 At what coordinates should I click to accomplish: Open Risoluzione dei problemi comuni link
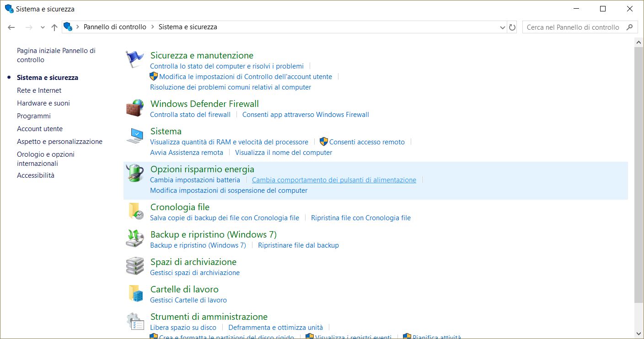pos(231,87)
